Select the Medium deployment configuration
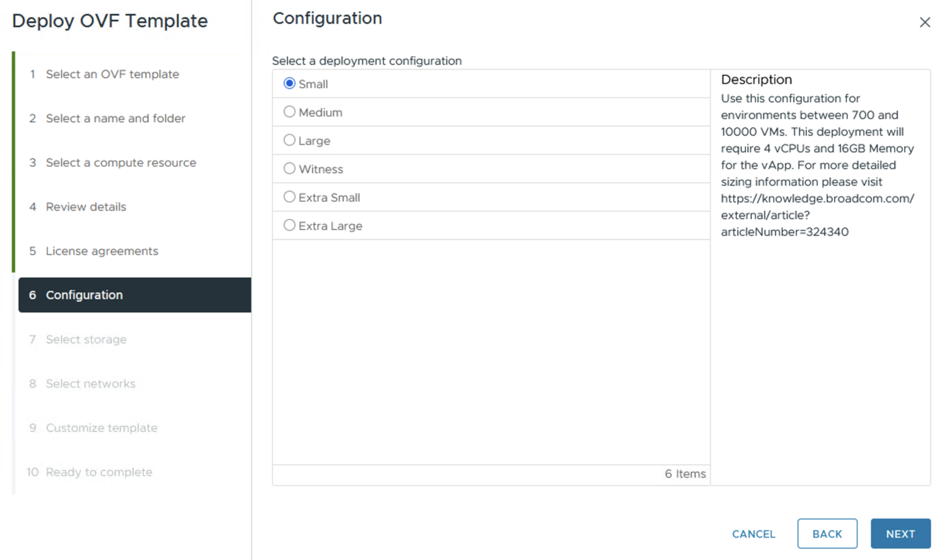 pyautogui.click(x=289, y=112)
